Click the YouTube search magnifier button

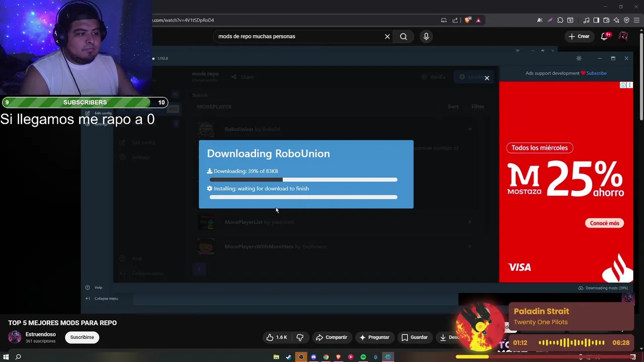point(404,36)
